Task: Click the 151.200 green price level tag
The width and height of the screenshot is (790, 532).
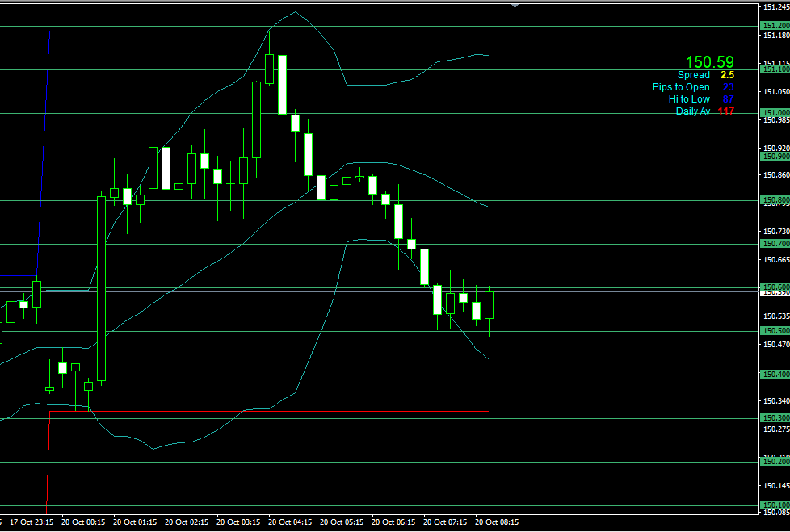Action: tap(775, 26)
